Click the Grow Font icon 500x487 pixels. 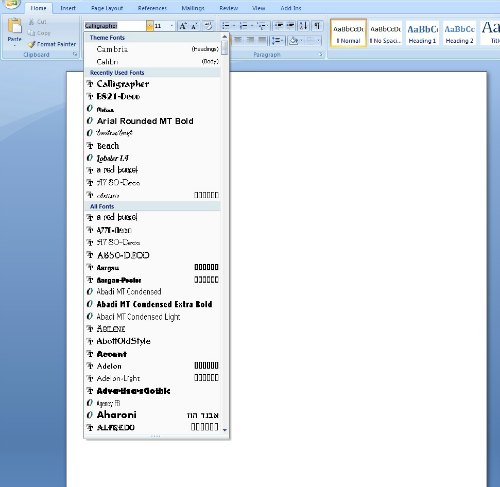tap(183, 26)
